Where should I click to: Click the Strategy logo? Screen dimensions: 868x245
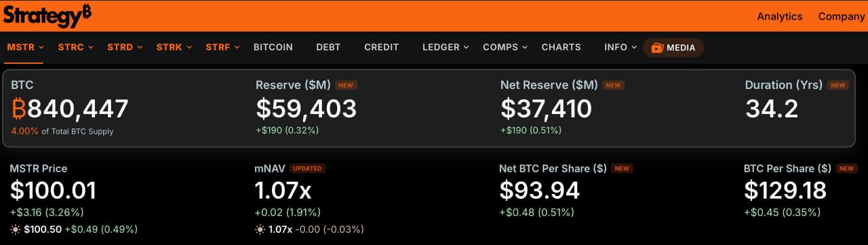[47, 16]
